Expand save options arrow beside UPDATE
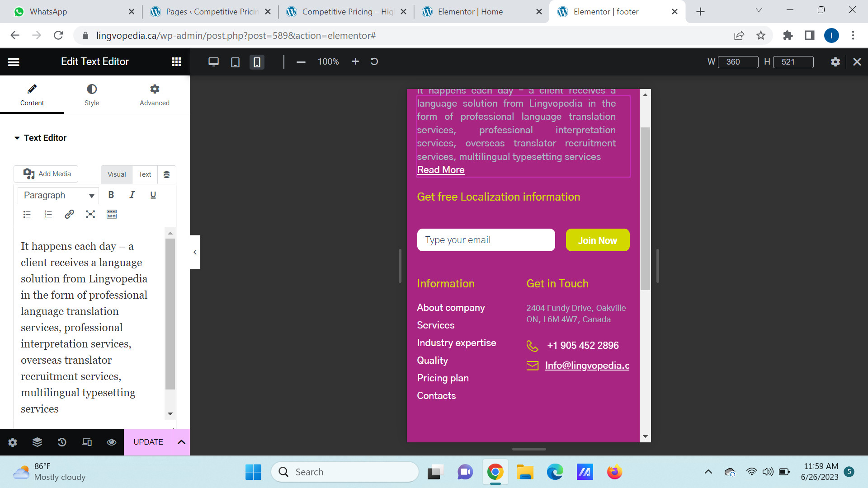The width and height of the screenshot is (868, 488). (x=181, y=442)
